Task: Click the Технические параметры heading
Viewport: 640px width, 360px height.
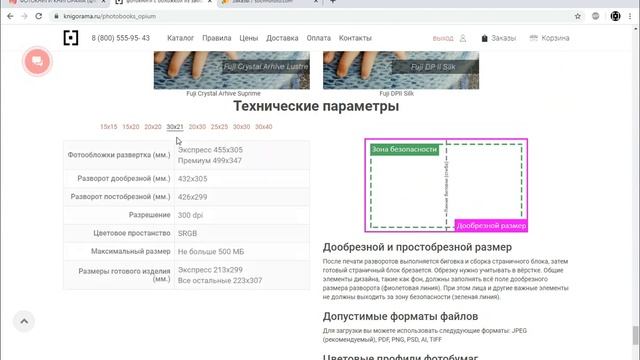Action: click(316, 106)
